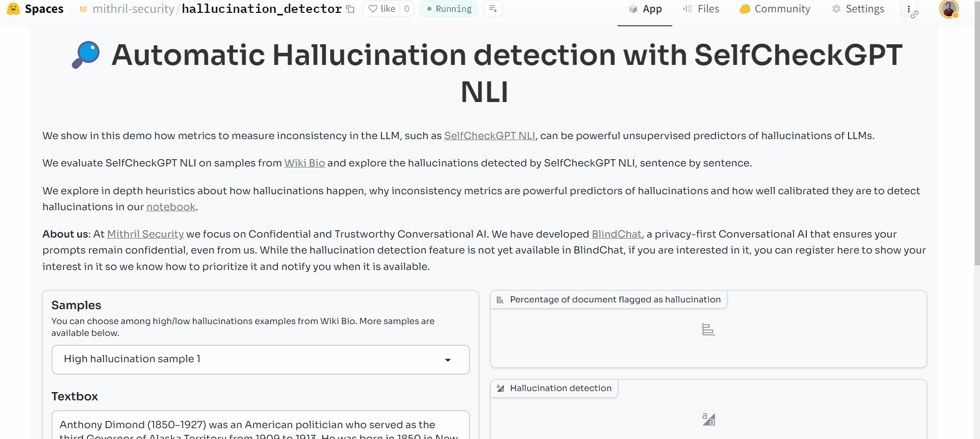
Task: Open the mithril-security organization link
Action: (x=133, y=9)
